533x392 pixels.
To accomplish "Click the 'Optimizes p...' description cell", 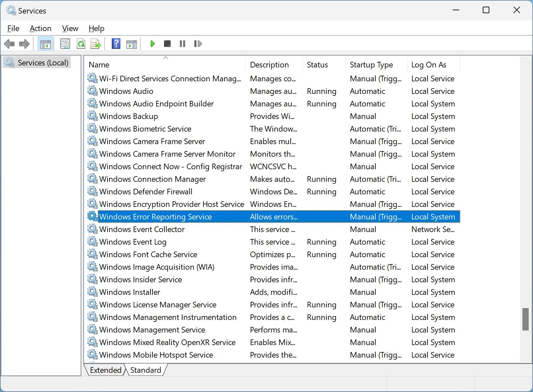I will click(272, 254).
